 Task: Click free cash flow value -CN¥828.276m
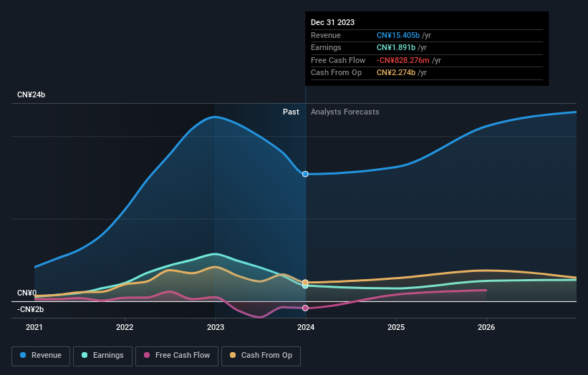pos(403,60)
